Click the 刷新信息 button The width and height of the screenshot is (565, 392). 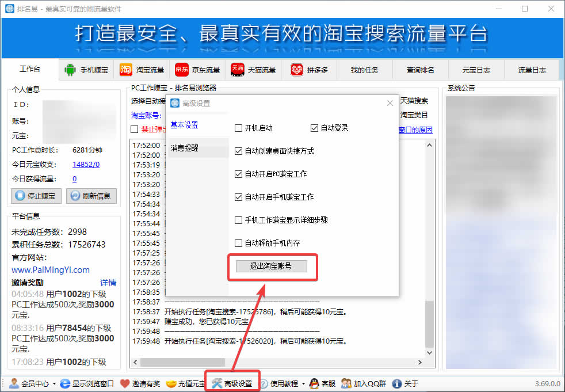[91, 196]
